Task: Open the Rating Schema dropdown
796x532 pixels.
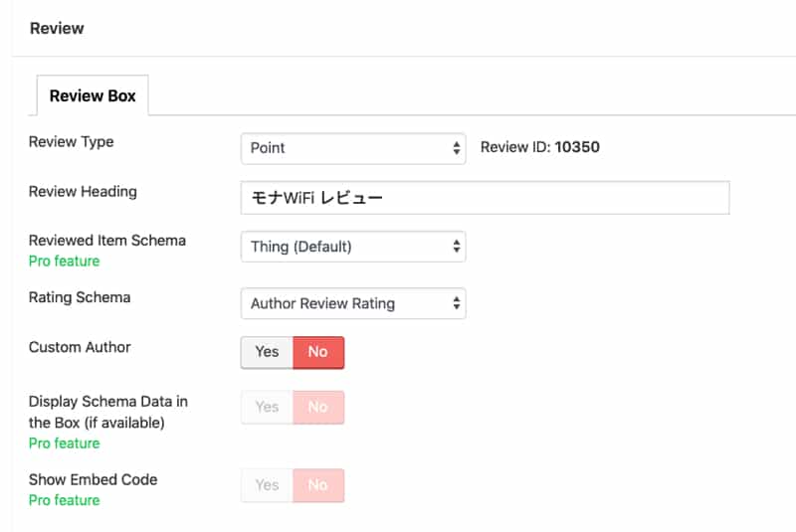Action: click(353, 303)
